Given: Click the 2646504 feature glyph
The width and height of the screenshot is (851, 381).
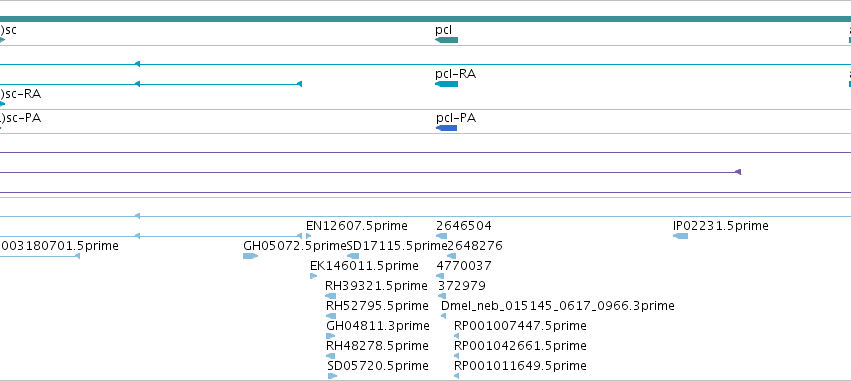Looking at the screenshot, I should (x=442, y=236).
